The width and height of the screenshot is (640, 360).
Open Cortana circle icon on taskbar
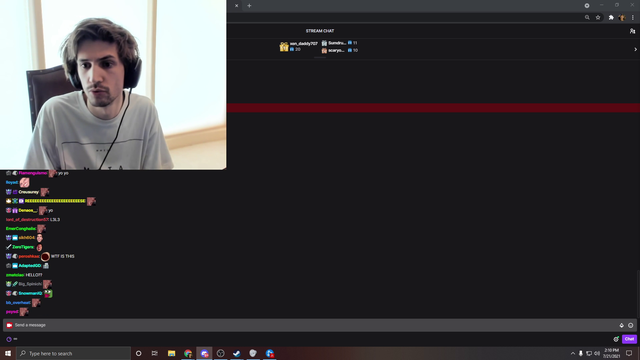pos(138,353)
